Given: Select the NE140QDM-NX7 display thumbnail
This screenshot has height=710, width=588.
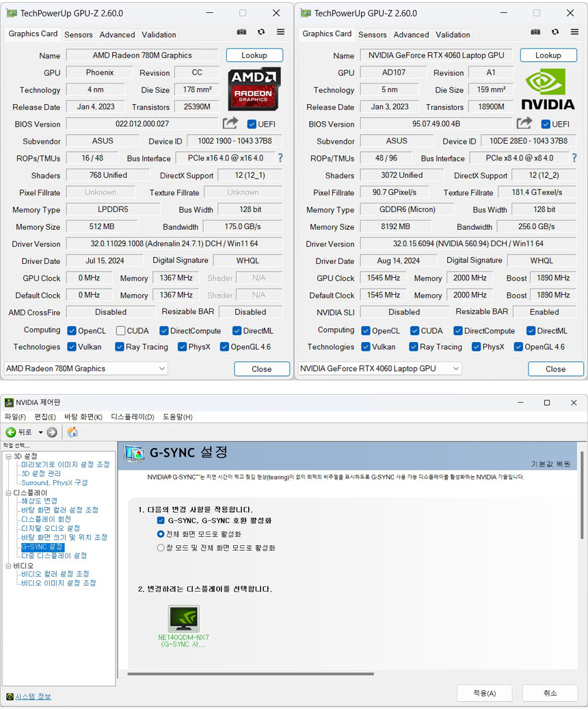Looking at the screenshot, I should coord(183,618).
